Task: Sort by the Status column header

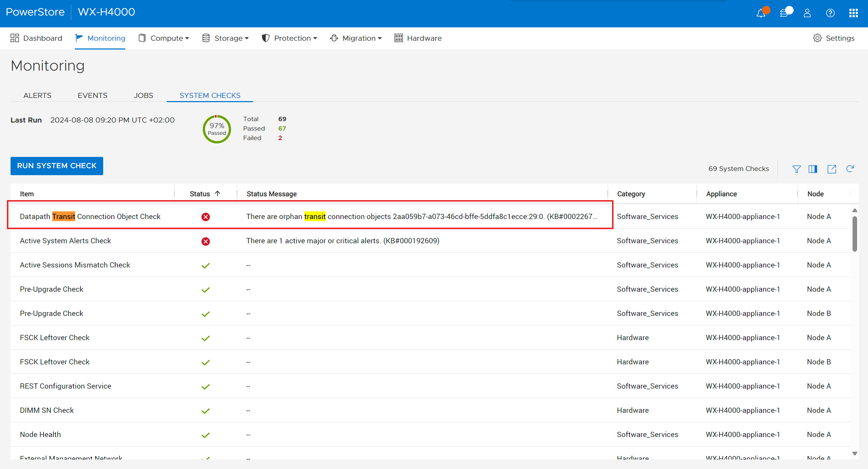Action: [x=200, y=194]
